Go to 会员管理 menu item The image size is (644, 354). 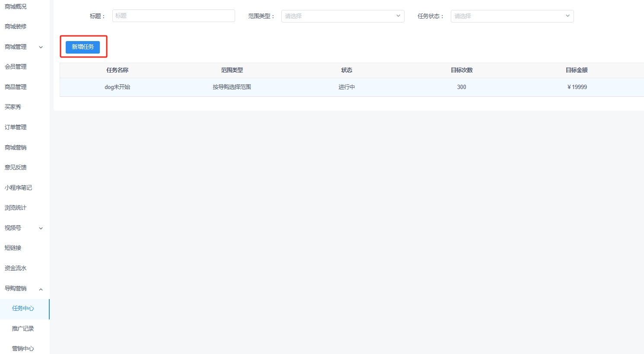(16, 67)
